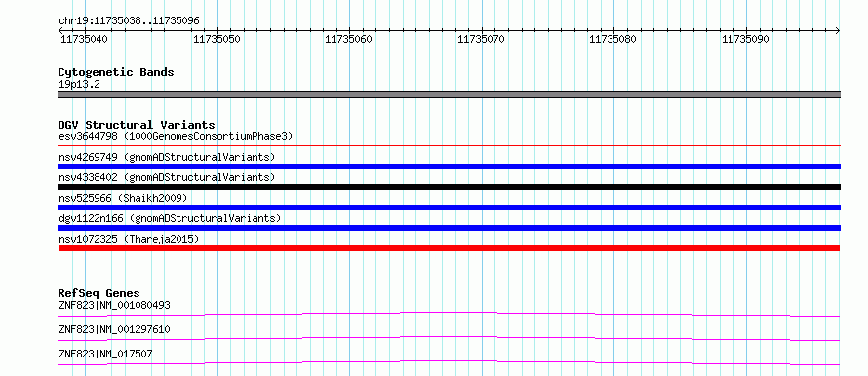Click the thin red esv3644798 variant line
Viewport: 868px width, 376px height.
[x=449, y=146]
